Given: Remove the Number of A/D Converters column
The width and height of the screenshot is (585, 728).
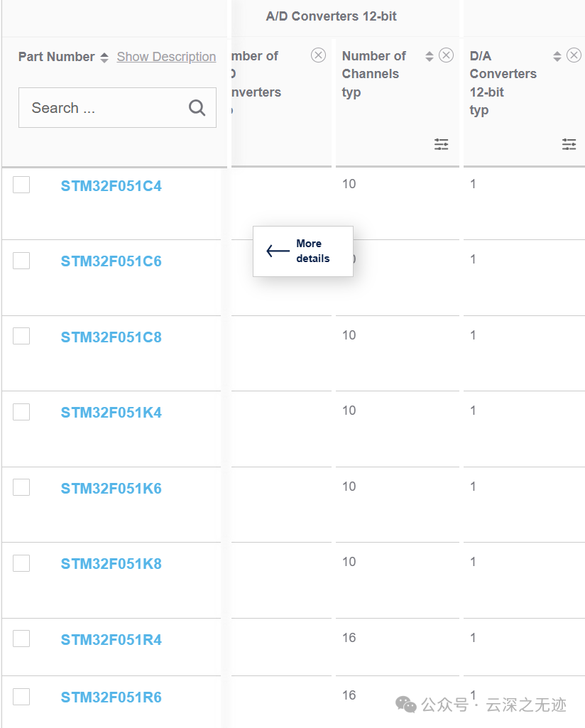Looking at the screenshot, I should (318, 55).
